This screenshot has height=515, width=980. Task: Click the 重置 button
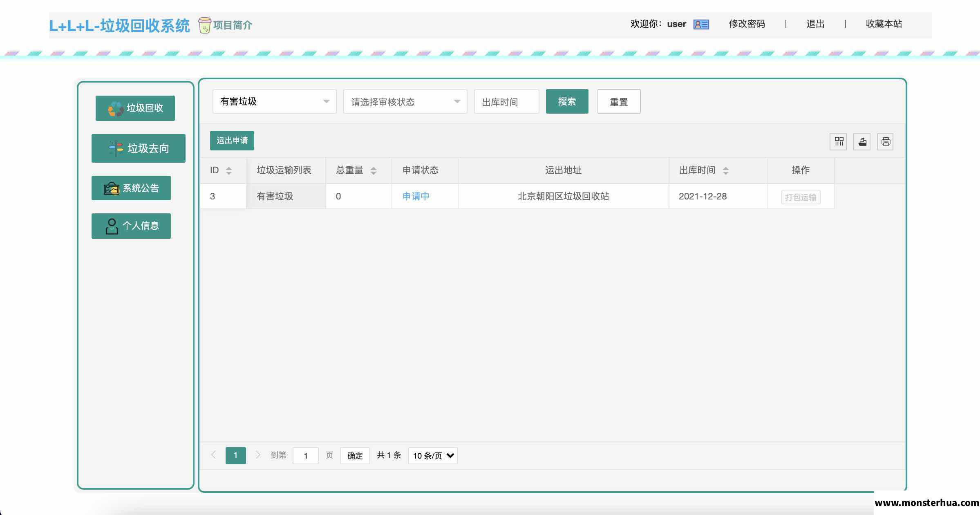click(x=619, y=101)
